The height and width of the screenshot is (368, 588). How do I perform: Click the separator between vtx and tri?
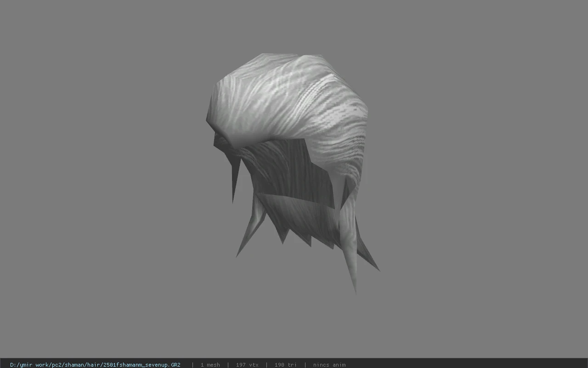click(x=266, y=365)
